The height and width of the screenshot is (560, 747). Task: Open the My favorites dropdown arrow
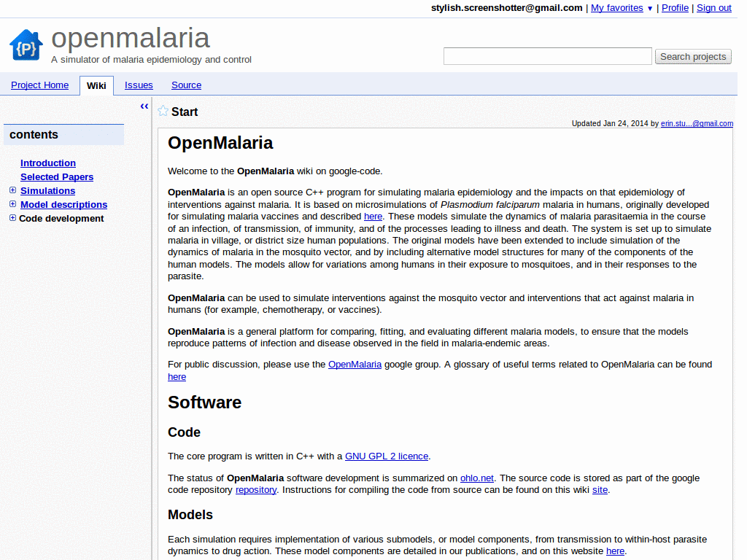[x=649, y=9]
